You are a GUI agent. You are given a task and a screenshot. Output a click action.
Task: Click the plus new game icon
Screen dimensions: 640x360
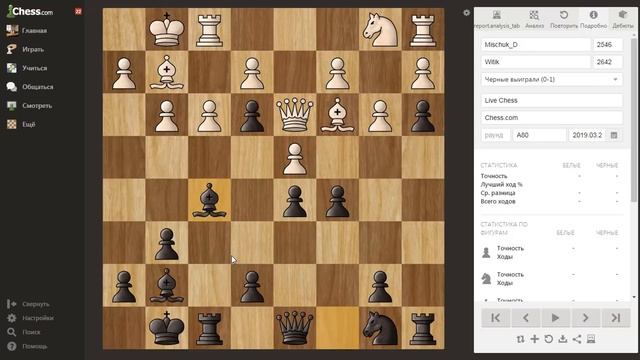535,339
